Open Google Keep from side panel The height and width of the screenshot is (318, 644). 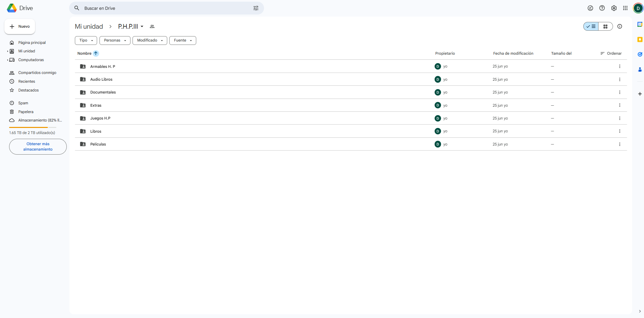pos(640,39)
